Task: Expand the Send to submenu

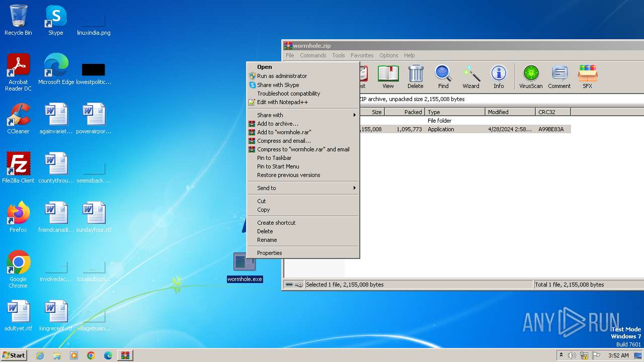Action: 303,188
